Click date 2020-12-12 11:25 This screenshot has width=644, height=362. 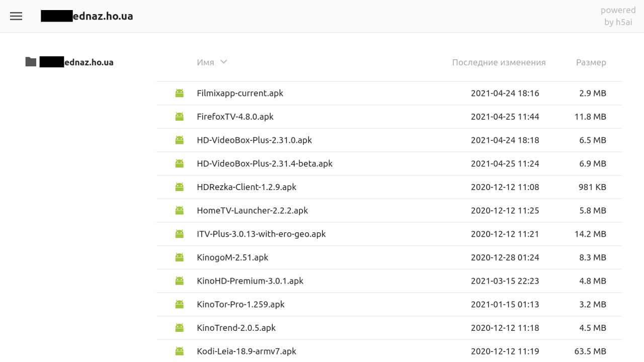505,210
